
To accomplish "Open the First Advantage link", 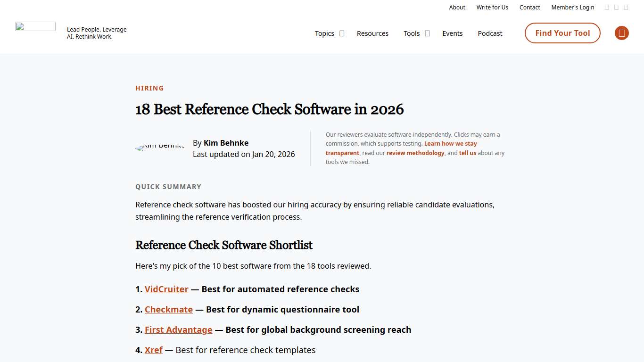I will [178, 329].
